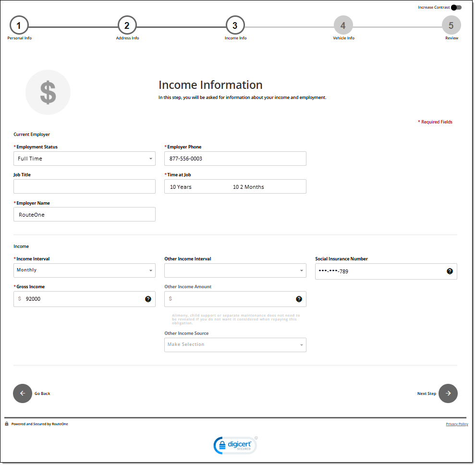Select step 4 Vehicle Info

pyautogui.click(x=343, y=25)
